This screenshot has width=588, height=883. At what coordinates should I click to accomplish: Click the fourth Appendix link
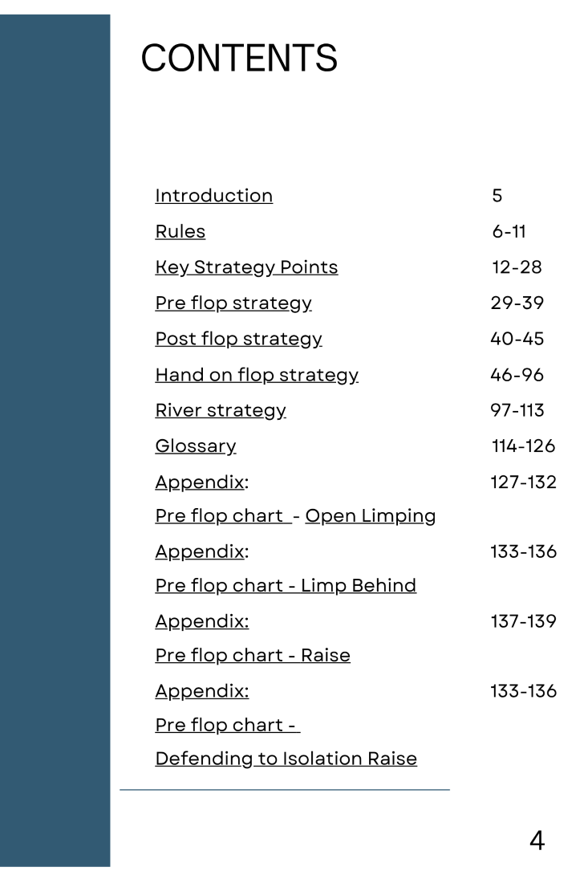click(202, 691)
